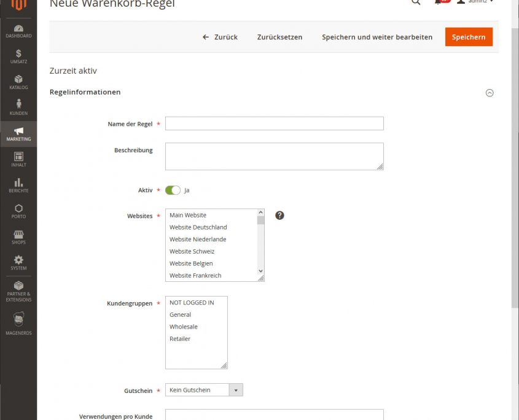Click the Name der Regel input field
Screen dimensions: 519x420
click(274, 123)
